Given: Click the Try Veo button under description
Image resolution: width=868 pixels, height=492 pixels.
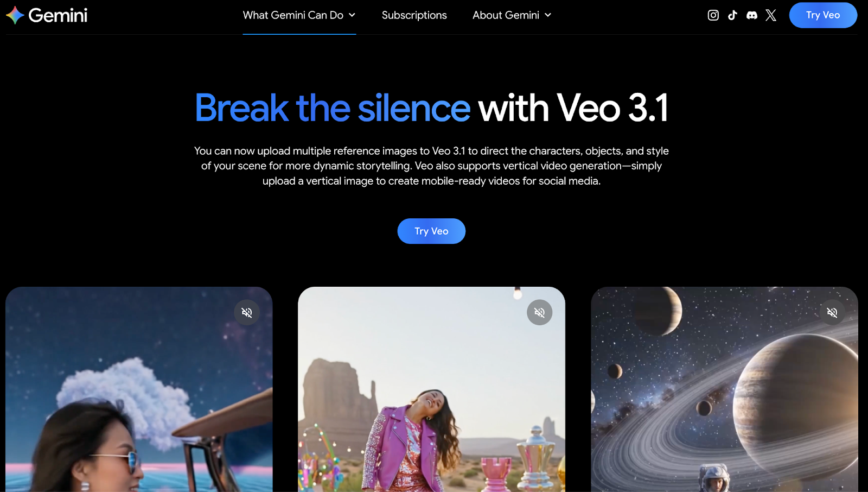Looking at the screenshot, I should point(431,231).
